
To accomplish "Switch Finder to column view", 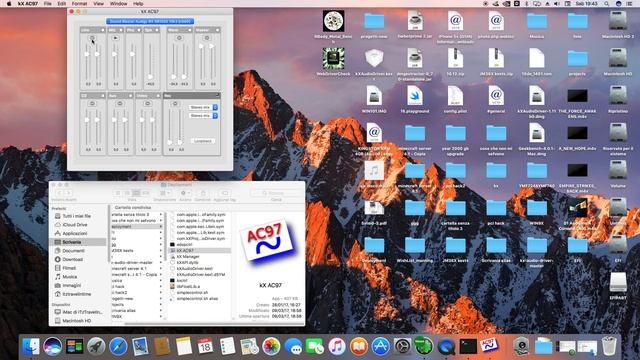I will click(136, 193).
